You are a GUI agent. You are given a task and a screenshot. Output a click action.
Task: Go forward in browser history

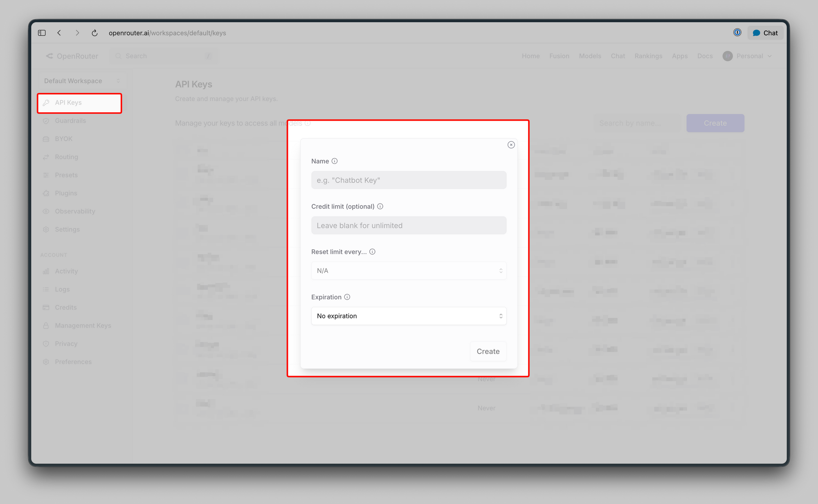77,33
